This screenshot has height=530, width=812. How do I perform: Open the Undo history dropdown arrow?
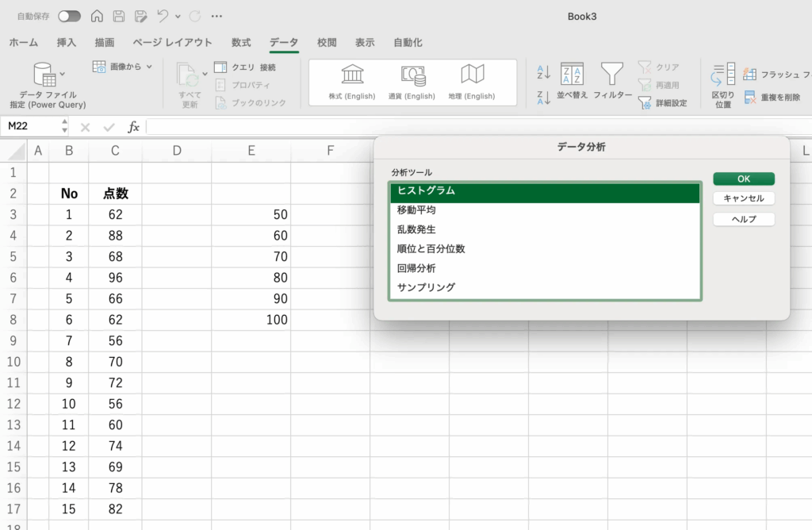178,17
